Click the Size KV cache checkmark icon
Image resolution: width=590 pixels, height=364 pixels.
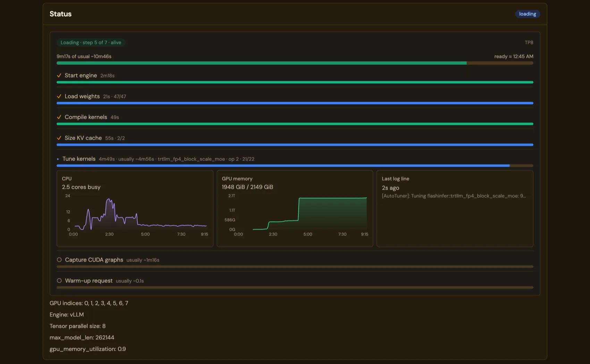point(59,138)
